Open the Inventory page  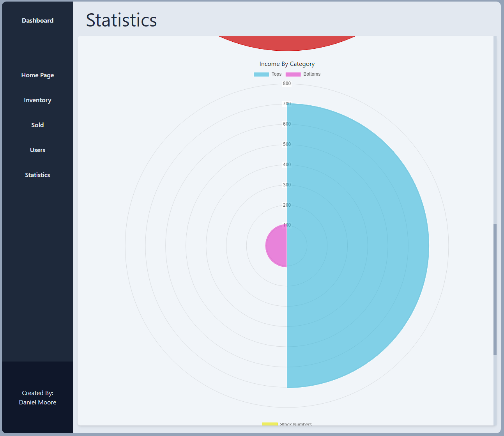(37, 100)
